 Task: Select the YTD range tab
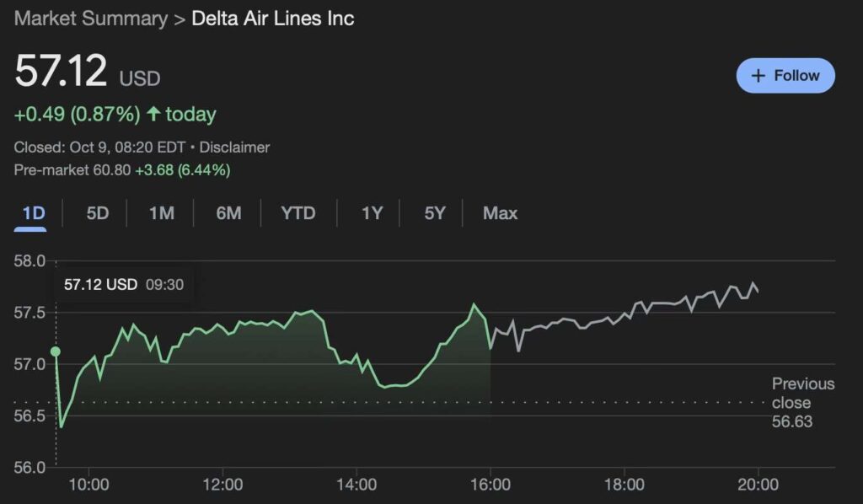298,213
